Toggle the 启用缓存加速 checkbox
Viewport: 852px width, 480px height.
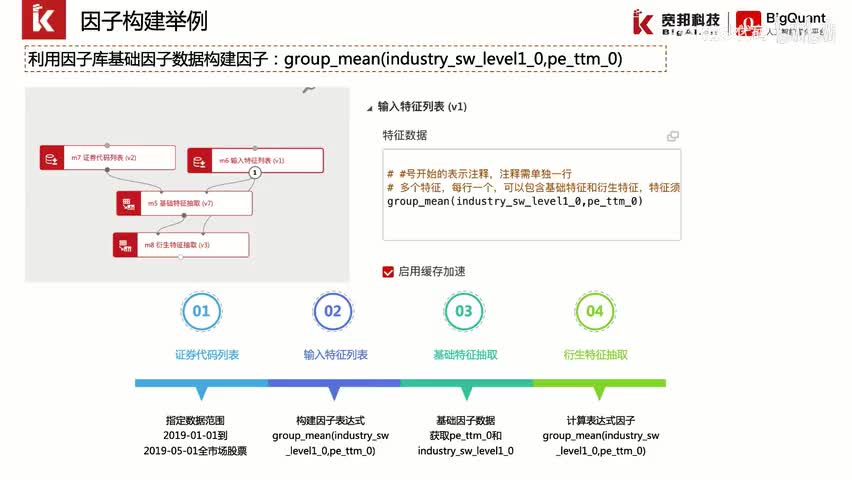(388, 272)
